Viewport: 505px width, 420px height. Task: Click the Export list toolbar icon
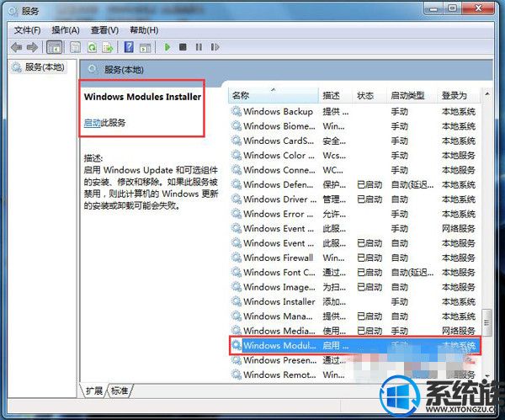click(x=108, y=47)
